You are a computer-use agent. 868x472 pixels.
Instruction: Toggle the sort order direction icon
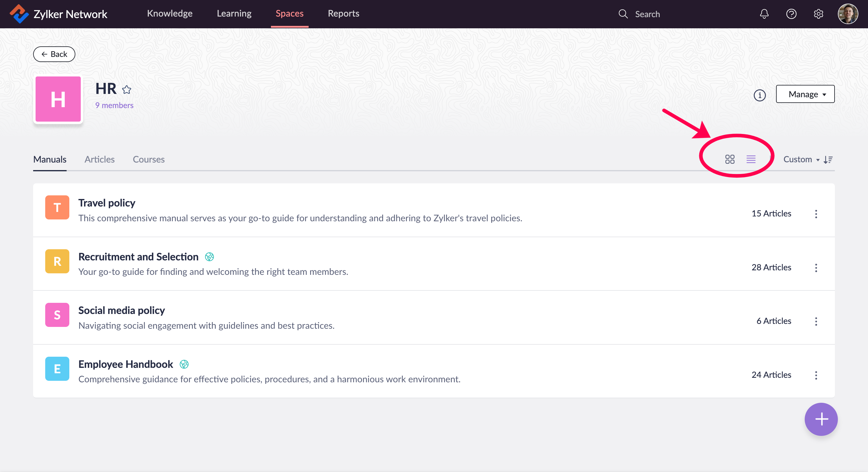828,160
